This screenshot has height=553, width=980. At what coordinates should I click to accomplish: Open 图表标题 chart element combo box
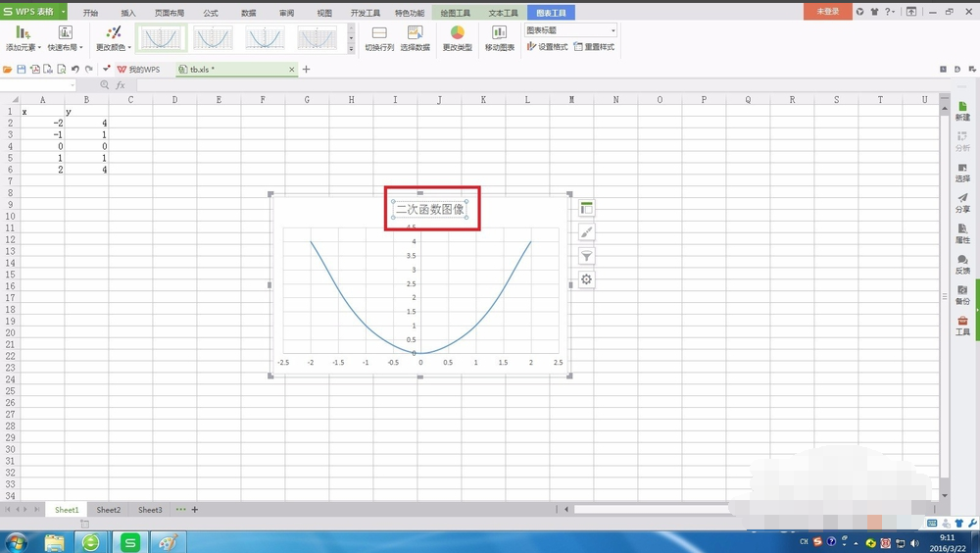[570, 30]
